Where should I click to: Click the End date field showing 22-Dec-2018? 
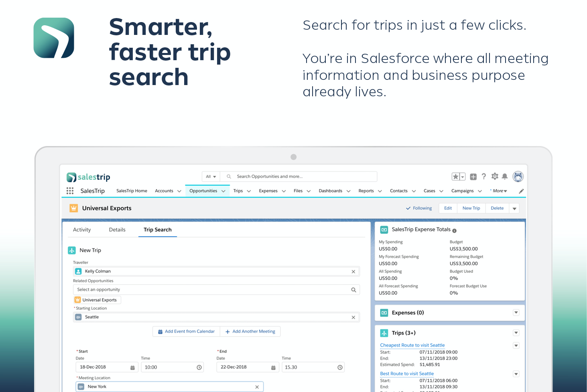click(248, 368)
